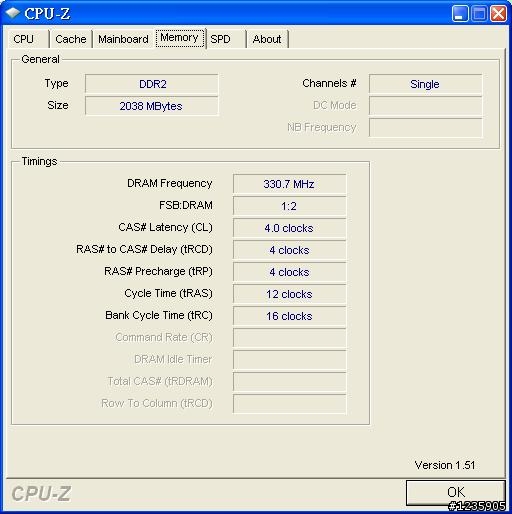Click the RAS# Precharge (tRP) label
The height and width of the screenshot is (514, 512).
click(x=158, y=271)
